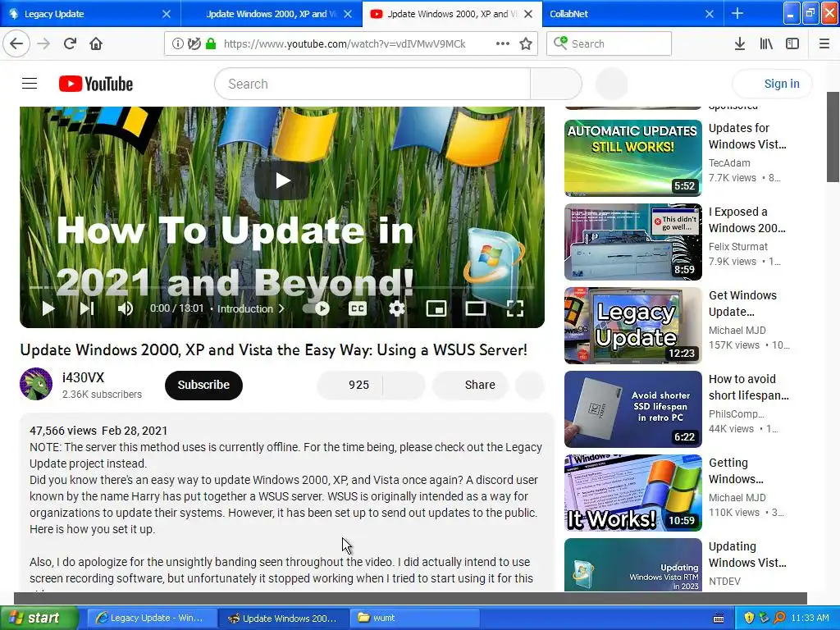Click the 47,566 views text
Screen dimensions: 840x630
point(62,431)
